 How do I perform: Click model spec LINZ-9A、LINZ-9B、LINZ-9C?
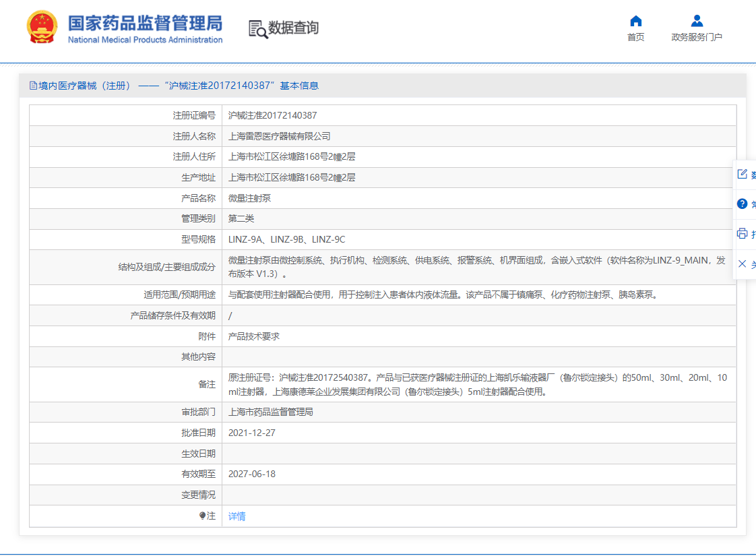click(287, 240)
